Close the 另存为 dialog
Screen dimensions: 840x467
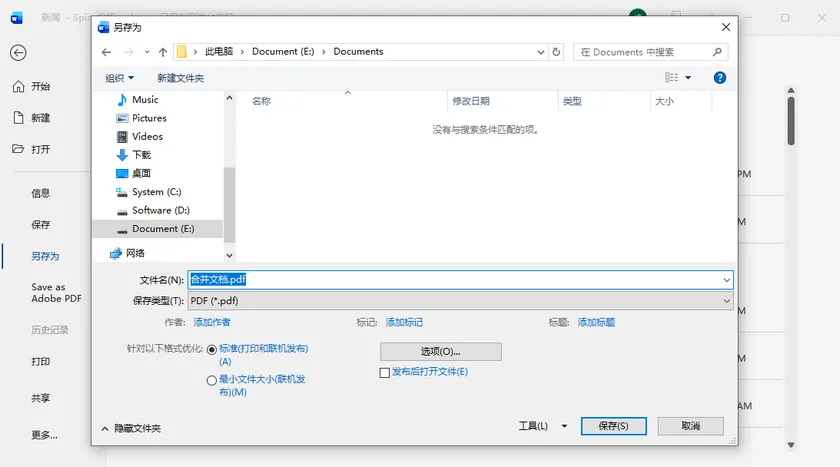click(726, 27)
